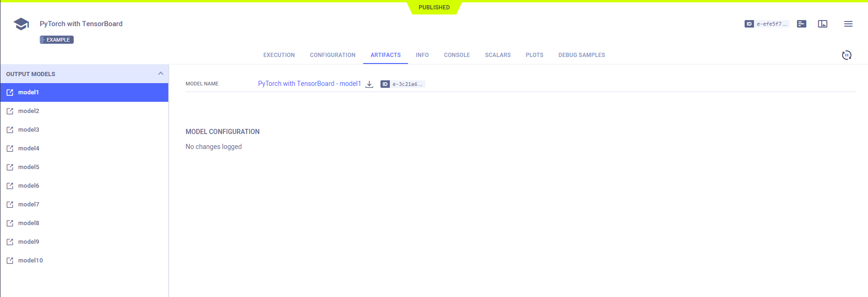View the Debug Samples tab
The width and height of the screenshot is (868, 297).
[x=581, y=55]
